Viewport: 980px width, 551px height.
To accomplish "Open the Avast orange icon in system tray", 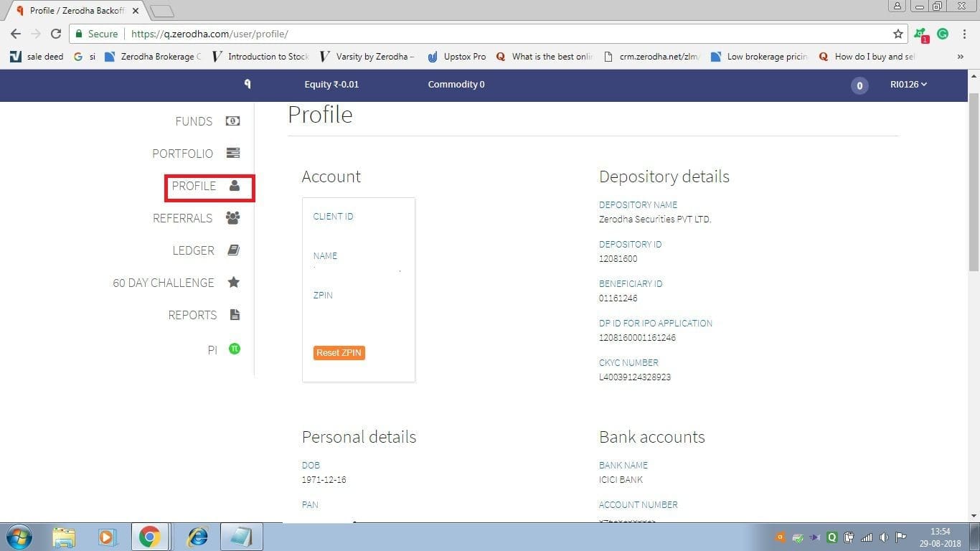I will 781,537.
